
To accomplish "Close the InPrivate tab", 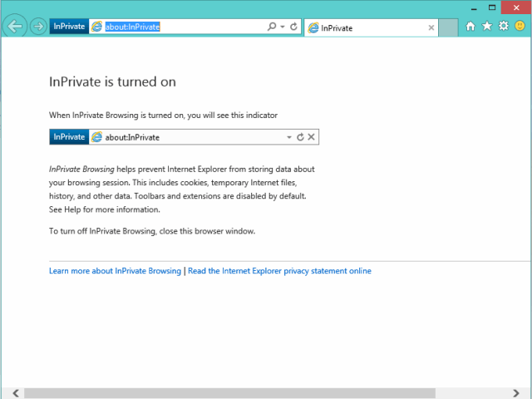I will pos(431,27).
